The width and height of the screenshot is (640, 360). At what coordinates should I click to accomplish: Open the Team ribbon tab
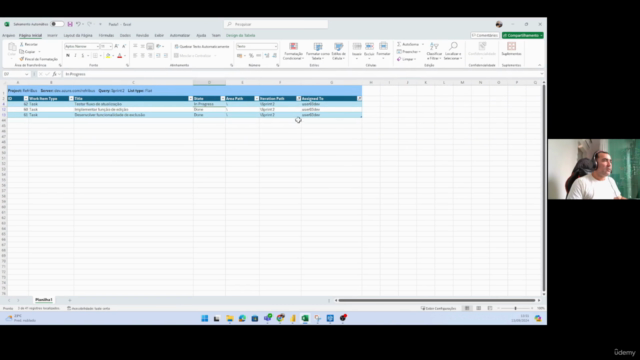[216, 36]
